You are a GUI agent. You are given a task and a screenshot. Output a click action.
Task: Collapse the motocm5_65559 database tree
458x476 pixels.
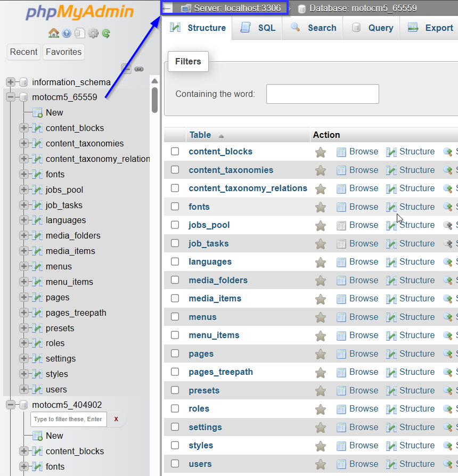(10, 97)
